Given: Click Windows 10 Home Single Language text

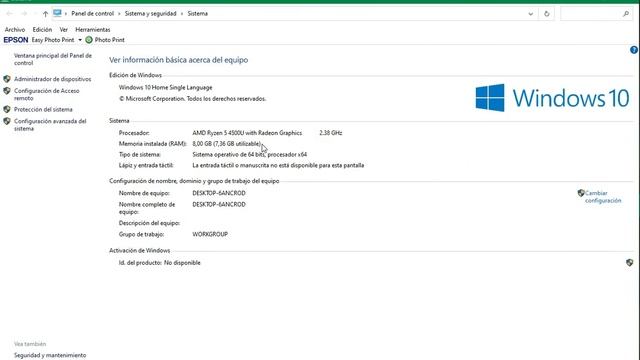Looking at the screenshot, I should point(165,87).
